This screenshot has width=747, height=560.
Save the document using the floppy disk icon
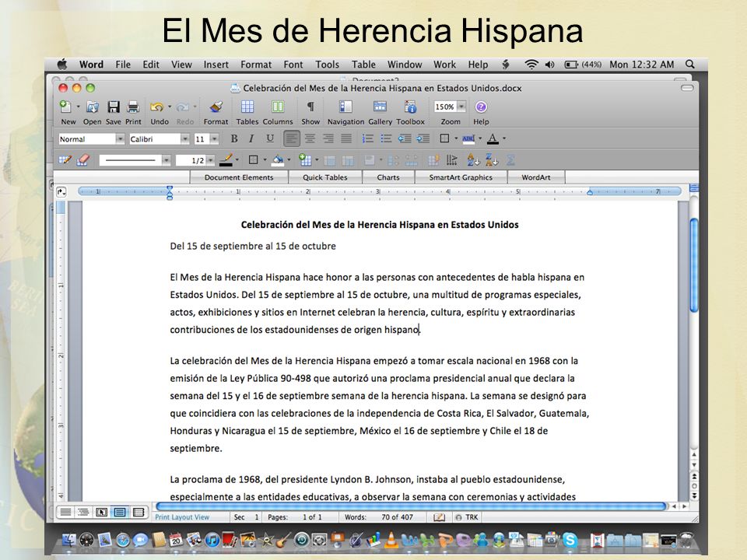114,107
